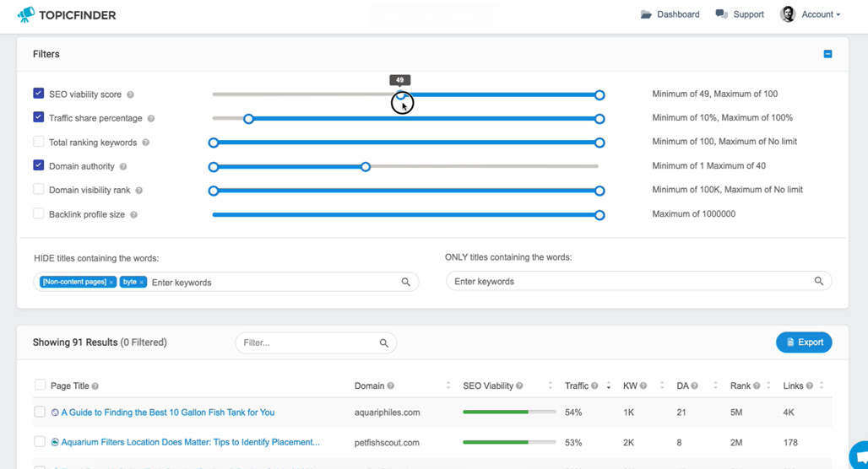
Task: Click the Domain authority maximum slider handle
Action: pyautogui.click(x=366, y=166)
